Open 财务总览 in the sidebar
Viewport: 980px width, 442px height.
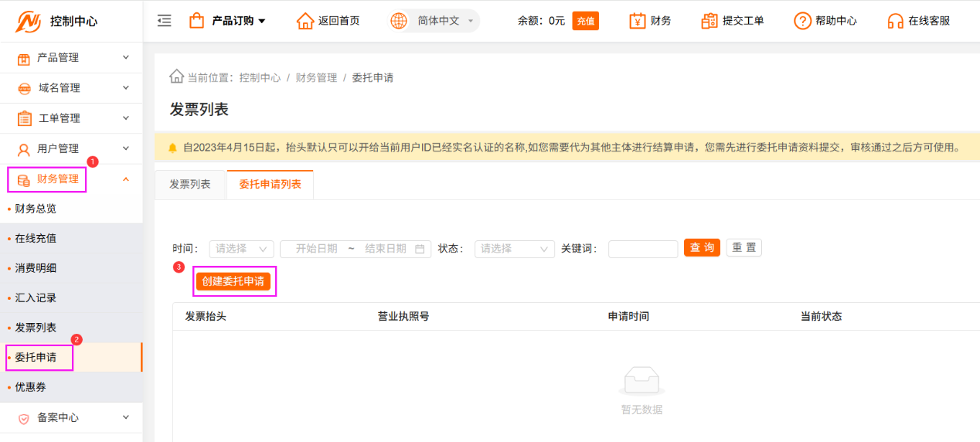pyautogui.click(x=71, y=209)
